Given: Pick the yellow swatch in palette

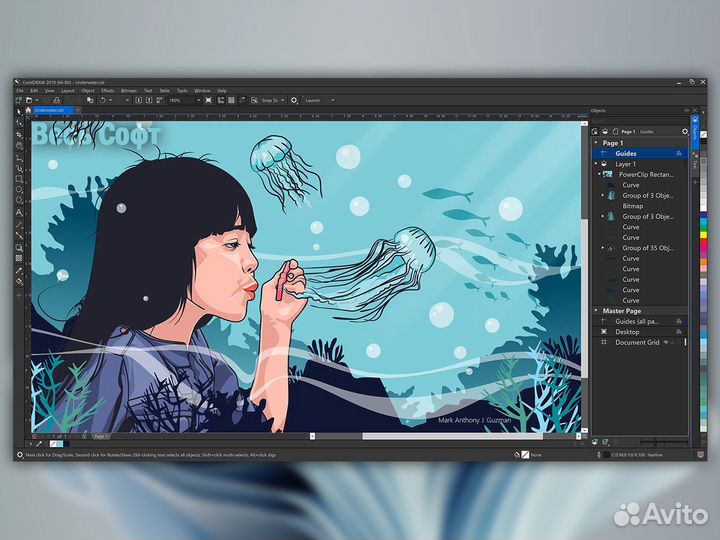Looking at the screenshot, I should coord(703,235).
